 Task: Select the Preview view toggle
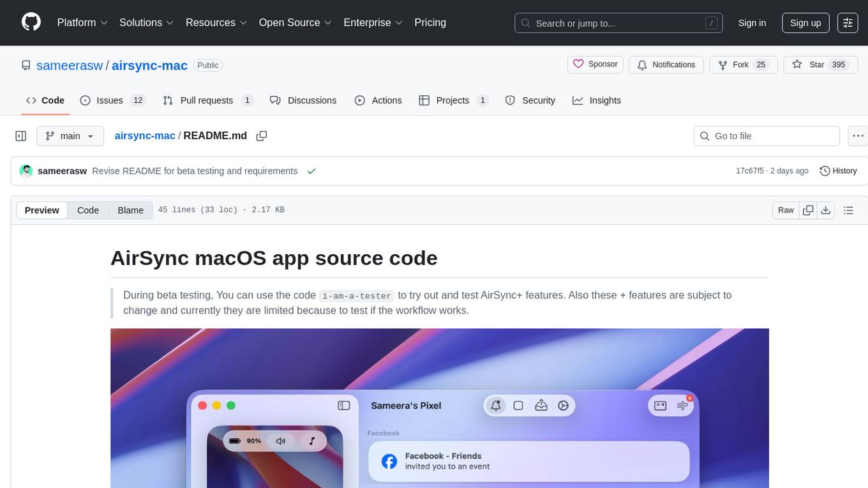(42, 210)
